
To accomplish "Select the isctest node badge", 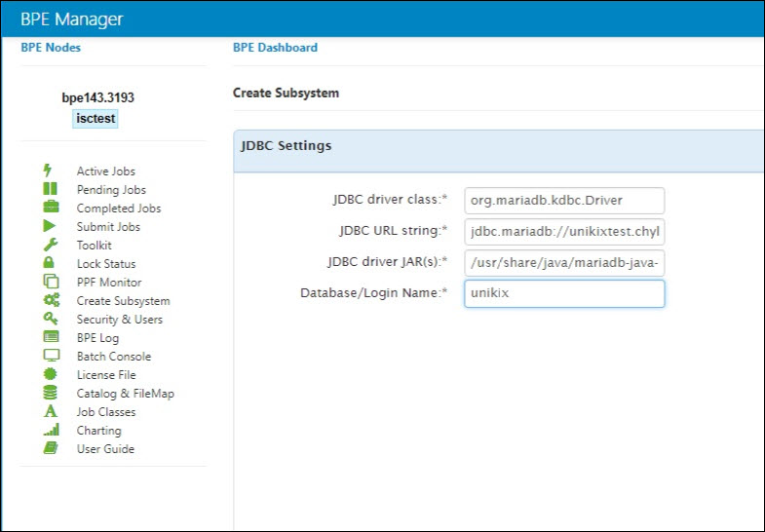I will point(96,119).
